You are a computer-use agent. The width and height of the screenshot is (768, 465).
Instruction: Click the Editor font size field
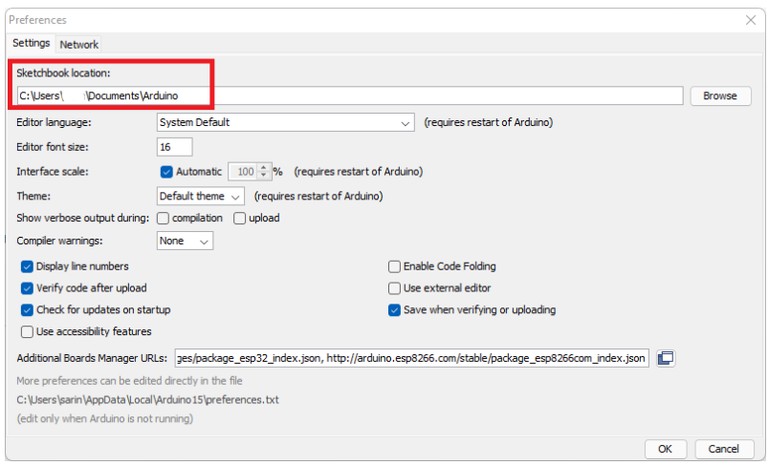tap(176, 147)
